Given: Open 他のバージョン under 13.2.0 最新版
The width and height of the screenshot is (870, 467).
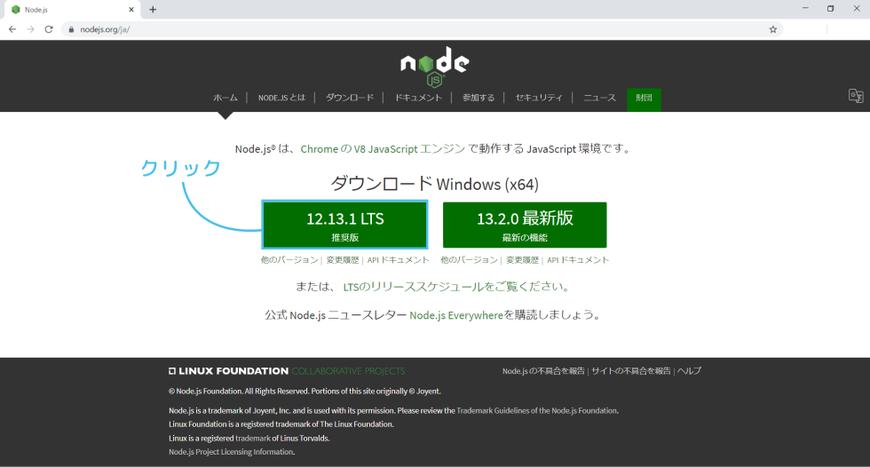Looking at the screenshot, I should click(469, 260).
